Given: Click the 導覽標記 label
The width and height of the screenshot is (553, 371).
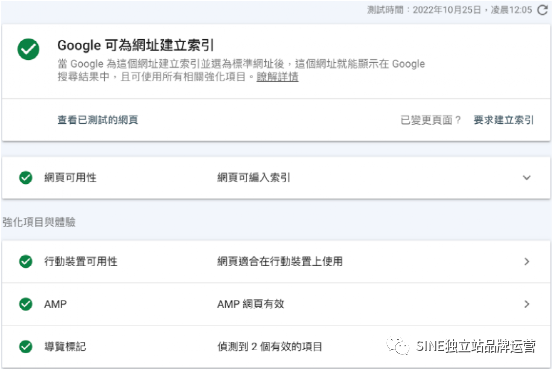Looking at the screenshot, I should (x=65, y=347).
